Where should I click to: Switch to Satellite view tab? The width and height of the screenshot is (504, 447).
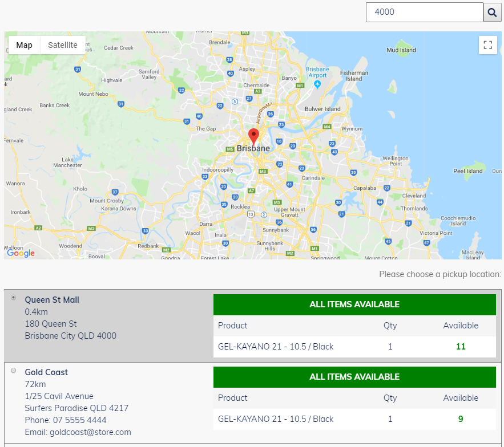click(x=63, y=45)
